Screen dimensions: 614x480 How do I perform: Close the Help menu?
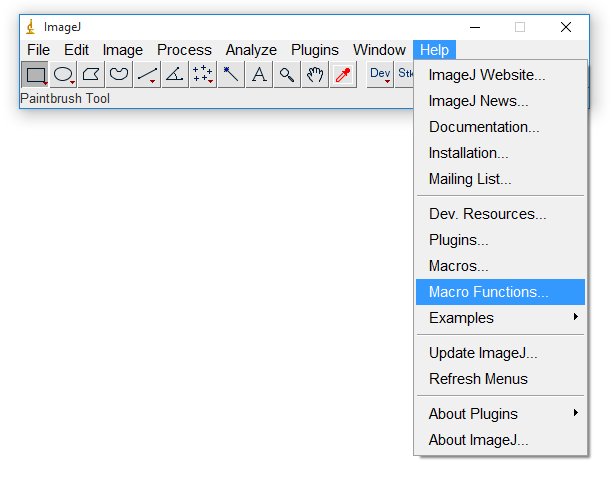434,50
